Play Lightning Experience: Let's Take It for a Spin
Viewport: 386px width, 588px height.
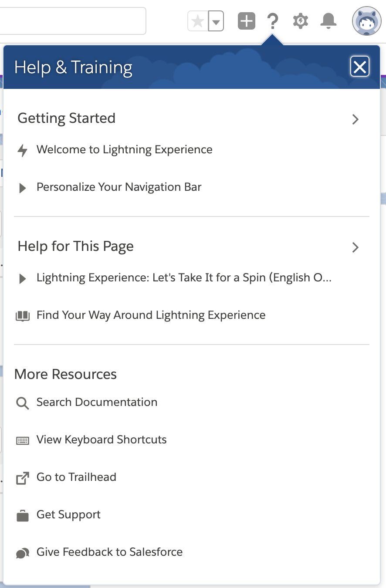[183, 278]
